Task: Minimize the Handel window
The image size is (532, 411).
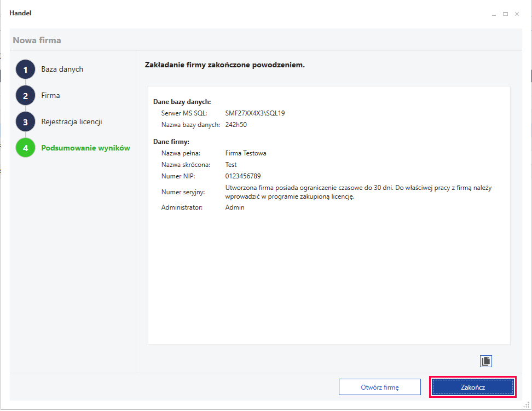Action: pyautogui.click(x=494, y=14)
